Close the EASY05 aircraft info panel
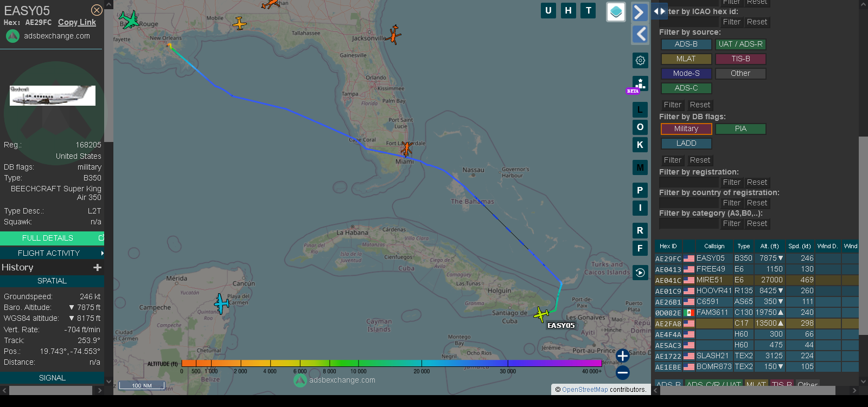 tap(97, 10)
